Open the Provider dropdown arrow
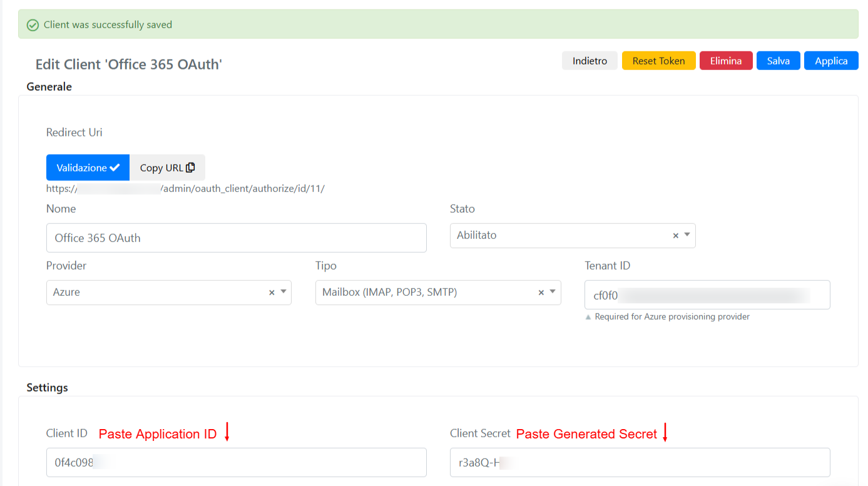868x486 pixels. (283, 291)
